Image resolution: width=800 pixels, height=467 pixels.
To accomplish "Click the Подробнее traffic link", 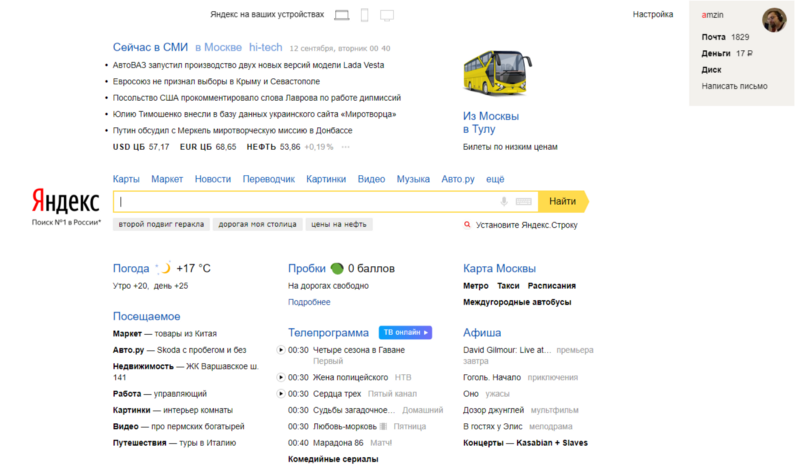I will click(x=309, y=302).
